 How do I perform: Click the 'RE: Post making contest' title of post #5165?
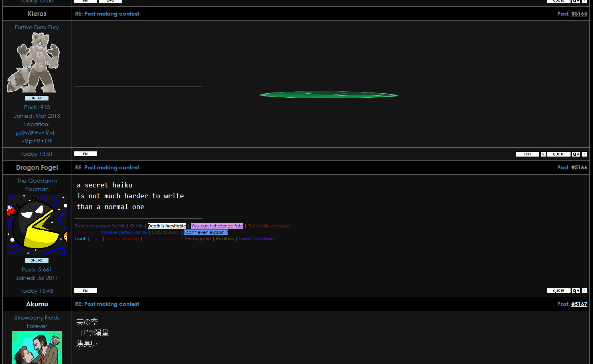click(x=107, y=14)
